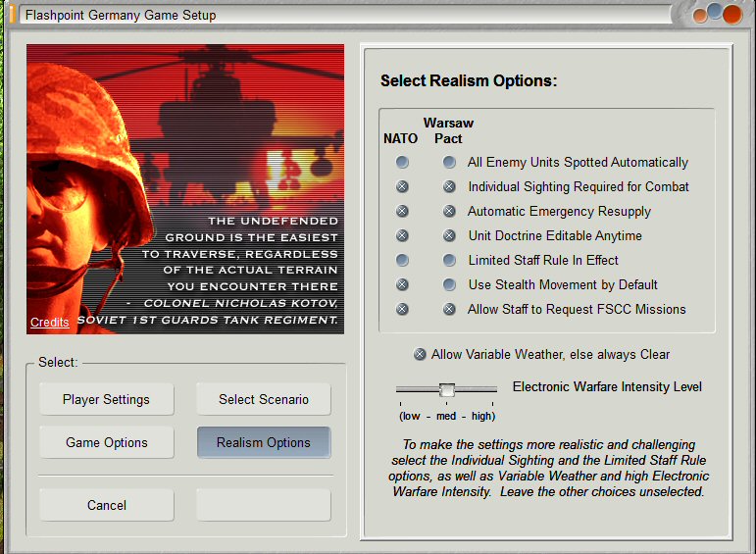This screenshot has width=756, height=554.
Task: Click the 'NATO' column header
Action: pyautogui.click(x=400, y=139)
